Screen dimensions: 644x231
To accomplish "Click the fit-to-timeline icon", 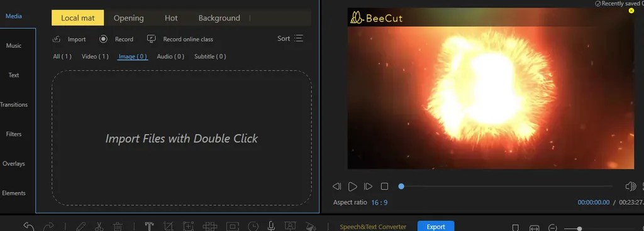I will 535,228.
